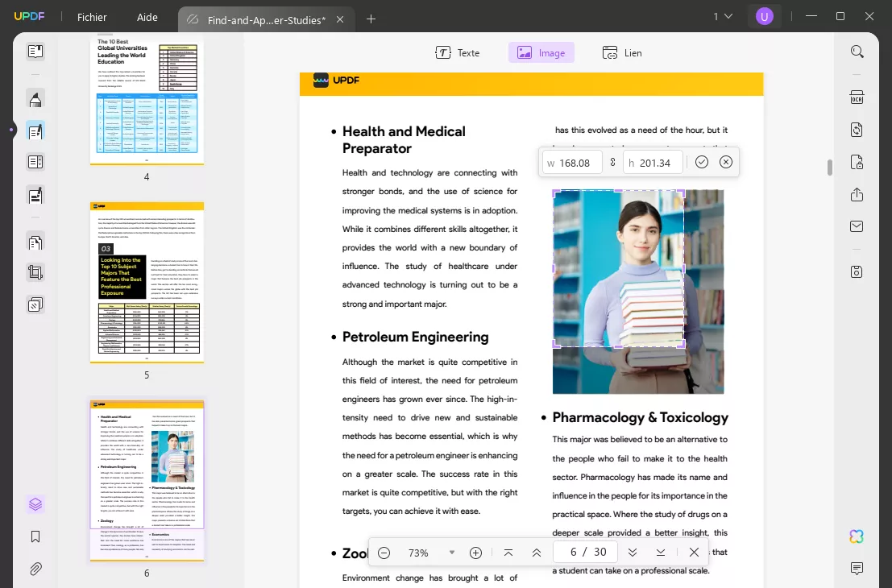This screenshot has height=588, width=892.
Task: Open the user account avatar
Action: pos(764,16)
